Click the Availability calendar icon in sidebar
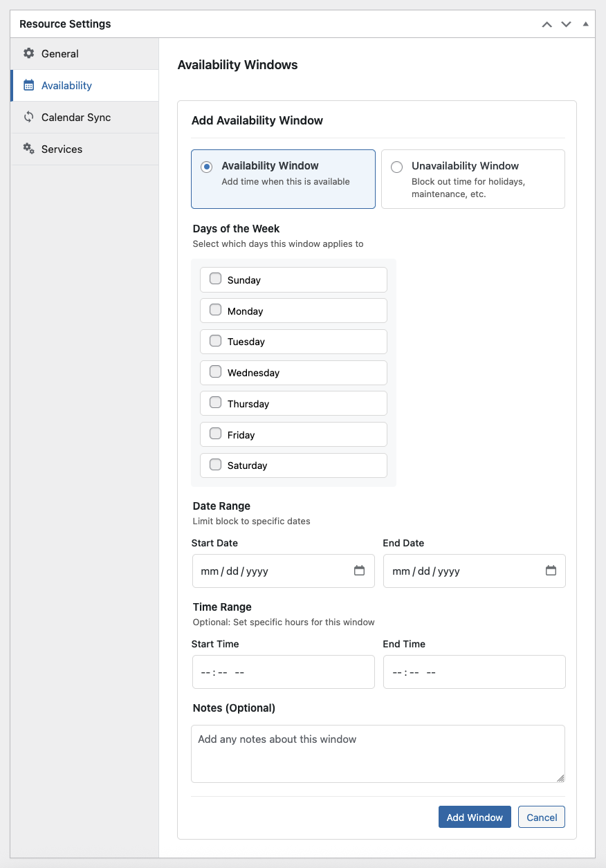This screenshot has height=868, width=606. 28,85
